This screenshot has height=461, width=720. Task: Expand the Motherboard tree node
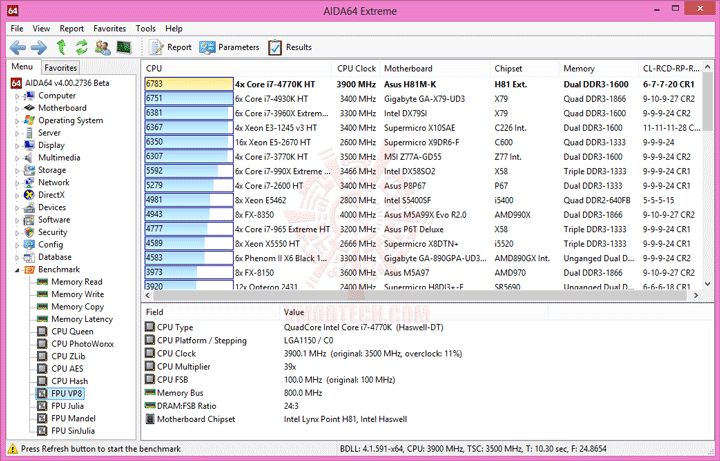coord(17,108)
